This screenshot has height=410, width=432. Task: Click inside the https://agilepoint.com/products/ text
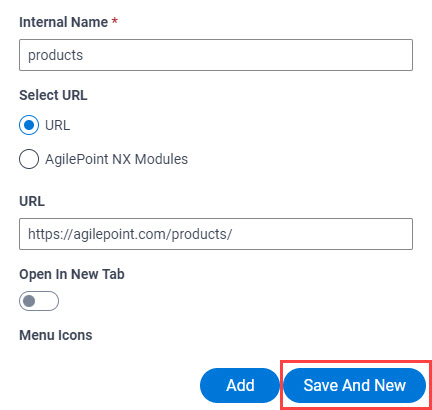tap(130, 234)
